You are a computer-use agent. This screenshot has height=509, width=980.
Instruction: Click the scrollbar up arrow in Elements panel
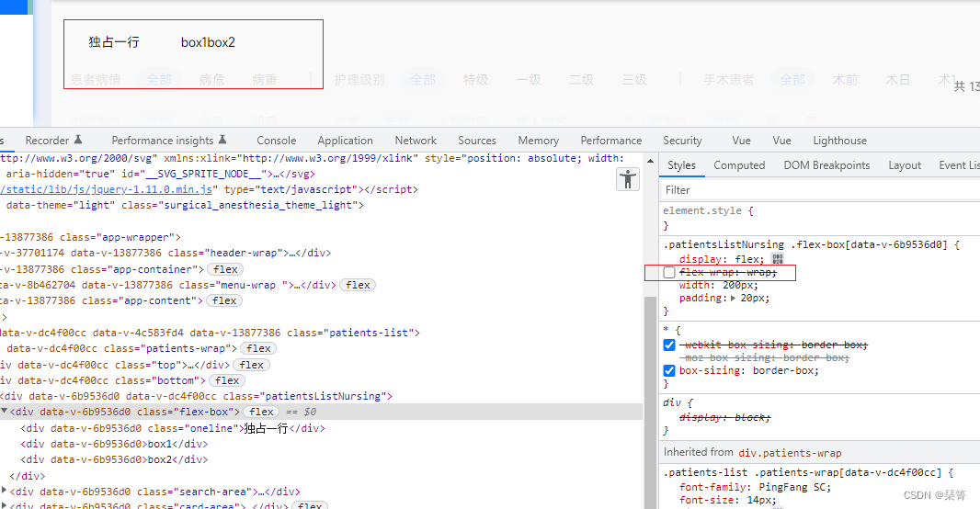tap(650, 161)
